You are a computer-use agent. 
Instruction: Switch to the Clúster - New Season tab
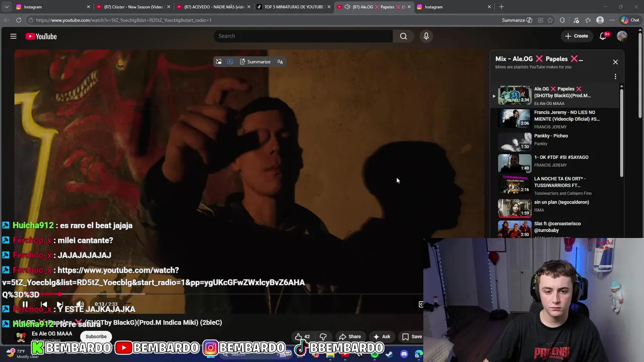[133, 7]
